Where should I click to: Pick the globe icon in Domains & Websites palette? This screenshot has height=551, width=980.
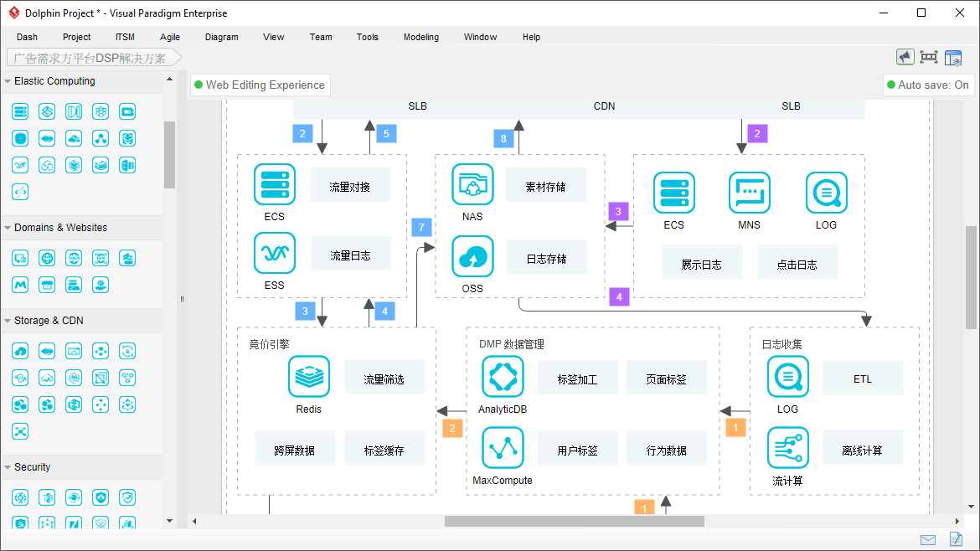[47, 258]
